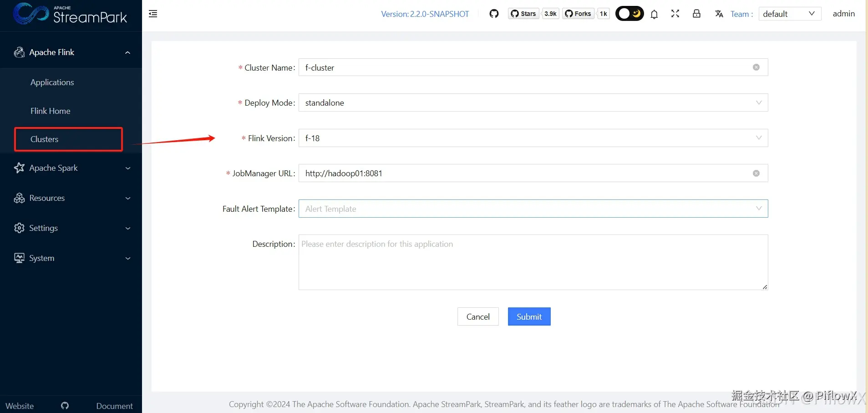Focus the JobManager URL input field

[533, 173]
